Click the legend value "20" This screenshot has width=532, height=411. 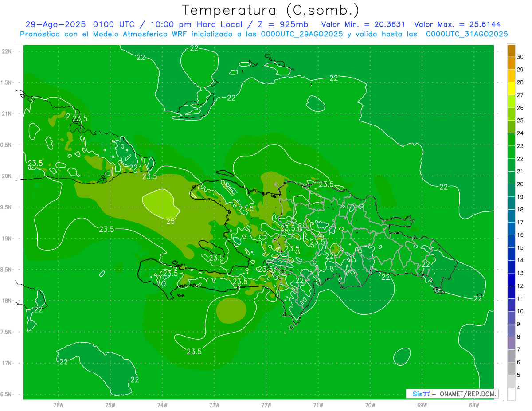click(x=520, y=184)
